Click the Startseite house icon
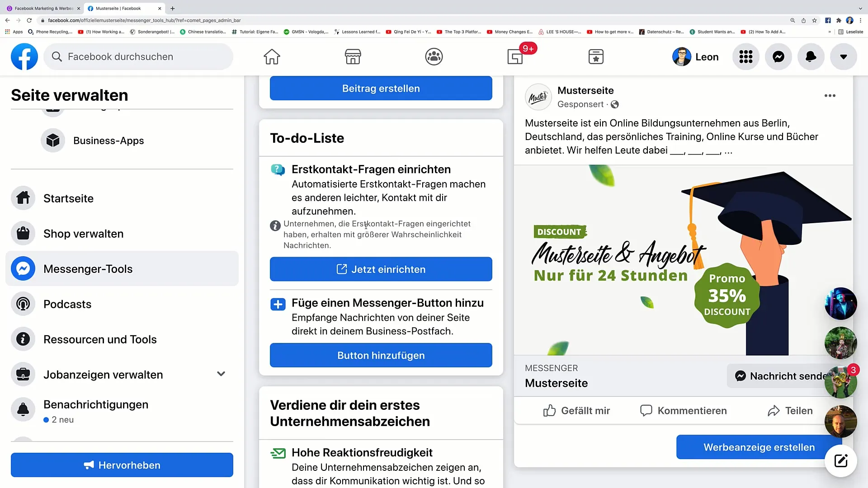The image size is (868, 488). click(23, 198)
